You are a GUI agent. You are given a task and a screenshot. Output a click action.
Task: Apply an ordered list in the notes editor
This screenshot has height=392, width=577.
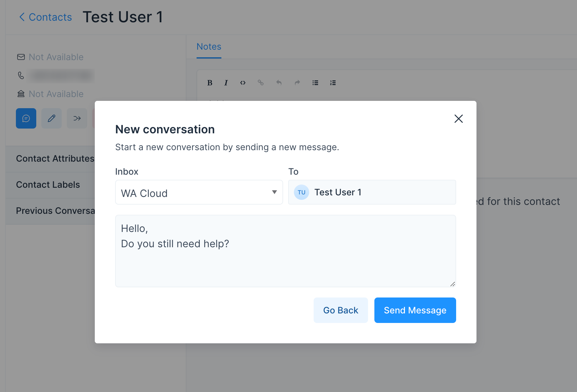(x=333, y=83)
